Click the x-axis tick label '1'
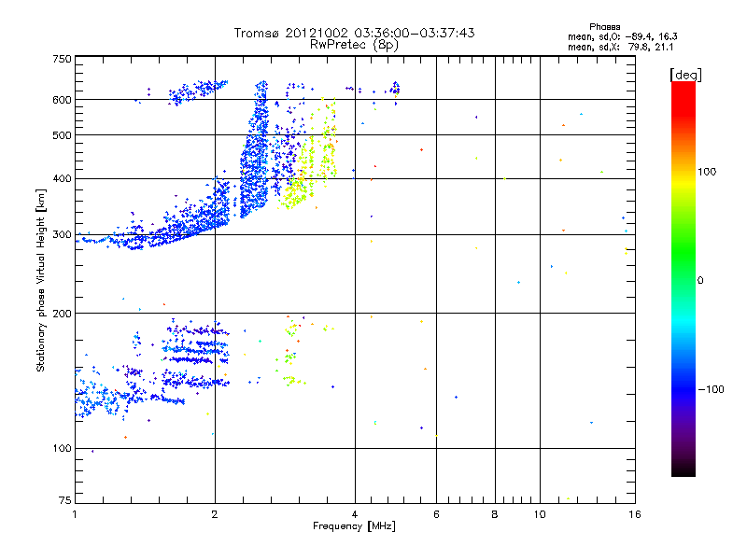The image size is (747, 560). pos(75,514)
